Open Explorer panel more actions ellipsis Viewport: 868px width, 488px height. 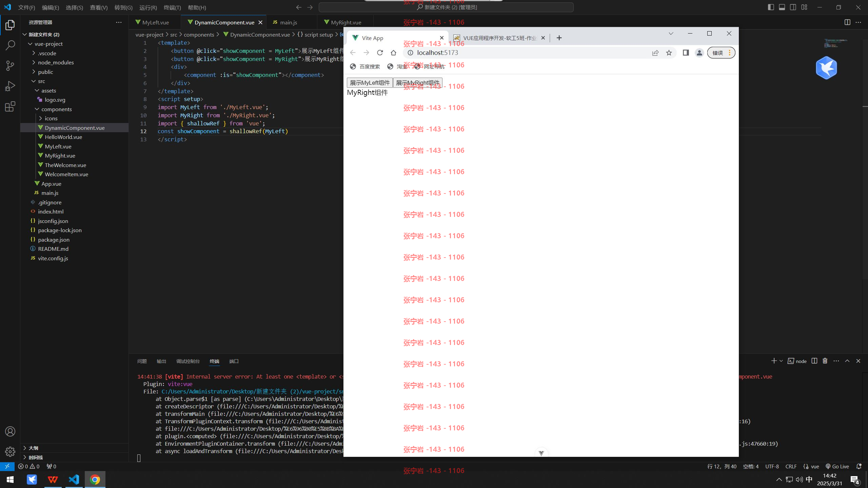(119, 22)
